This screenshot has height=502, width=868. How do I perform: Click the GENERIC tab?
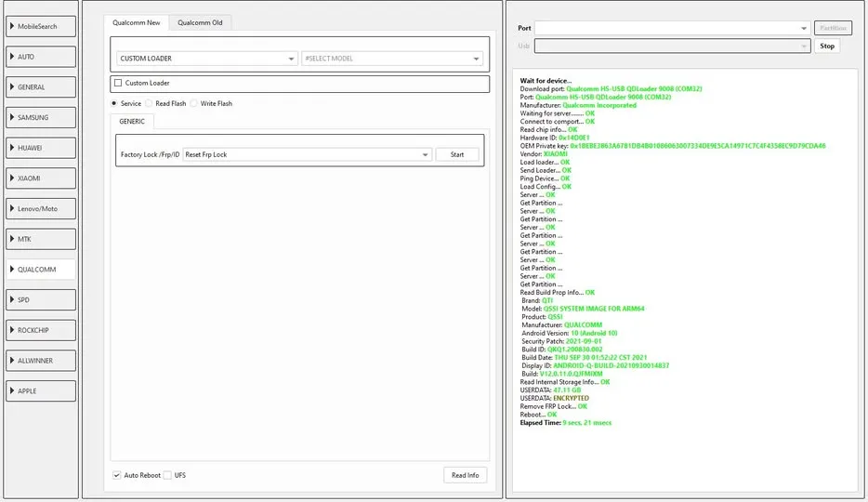point(132,121)
